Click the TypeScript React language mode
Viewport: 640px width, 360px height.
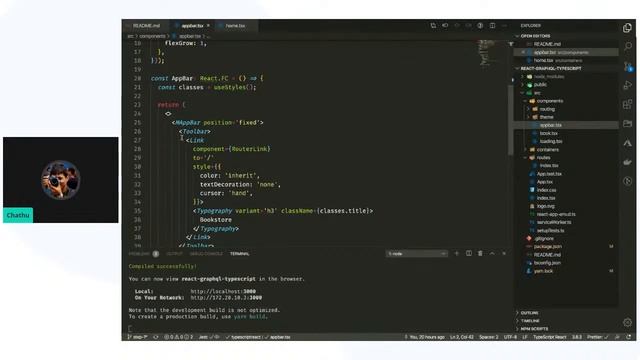point(549,337)
